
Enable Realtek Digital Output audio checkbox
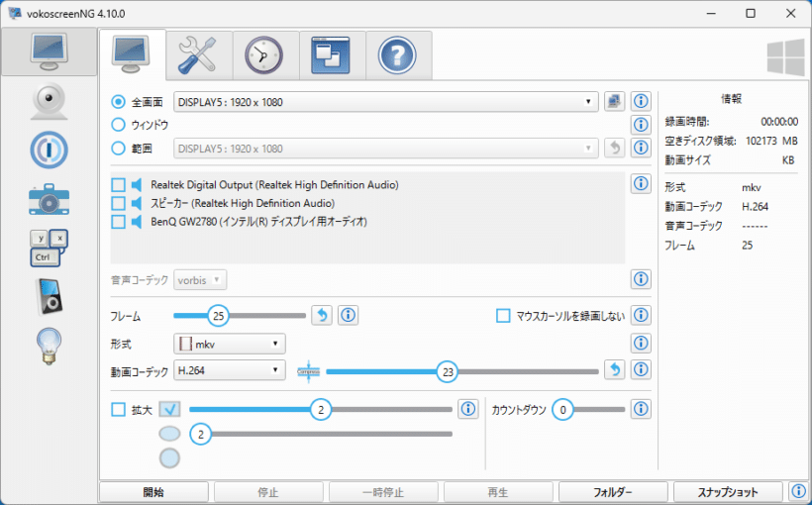[x=118, y=184]
